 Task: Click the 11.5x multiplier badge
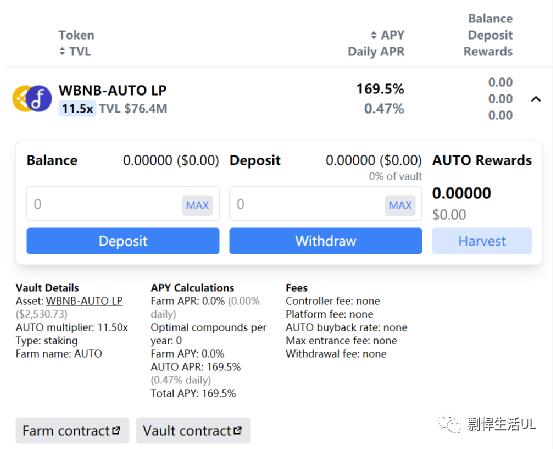point(77,109)
